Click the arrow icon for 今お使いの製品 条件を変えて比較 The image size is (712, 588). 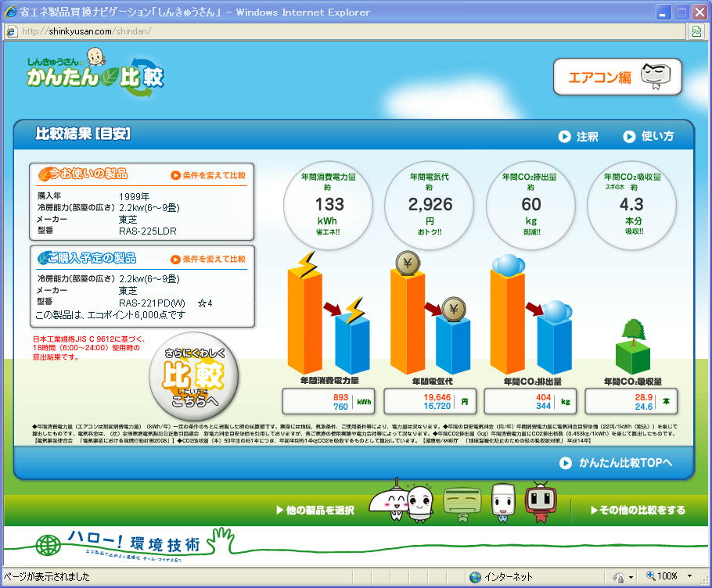pos(176,175)
